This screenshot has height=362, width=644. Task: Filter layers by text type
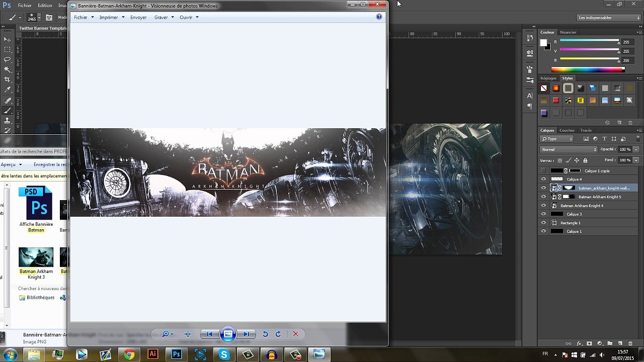coord(604,139)
